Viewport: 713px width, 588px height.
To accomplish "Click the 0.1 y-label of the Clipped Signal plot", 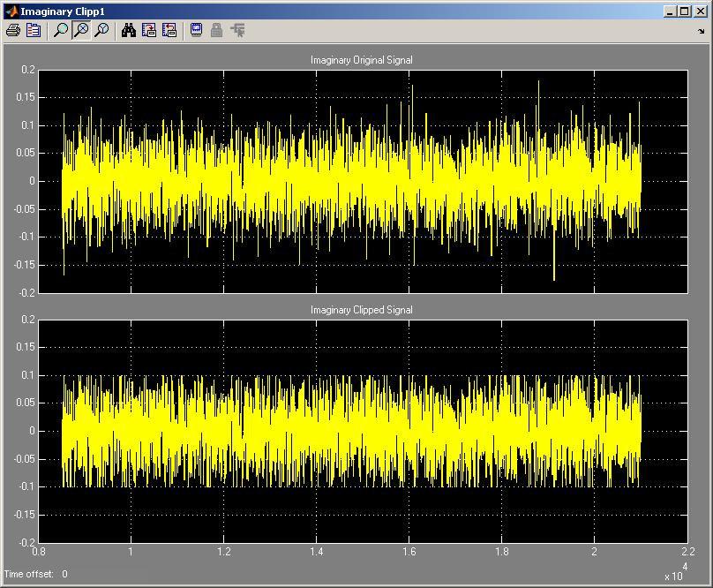I will point(28,375).
